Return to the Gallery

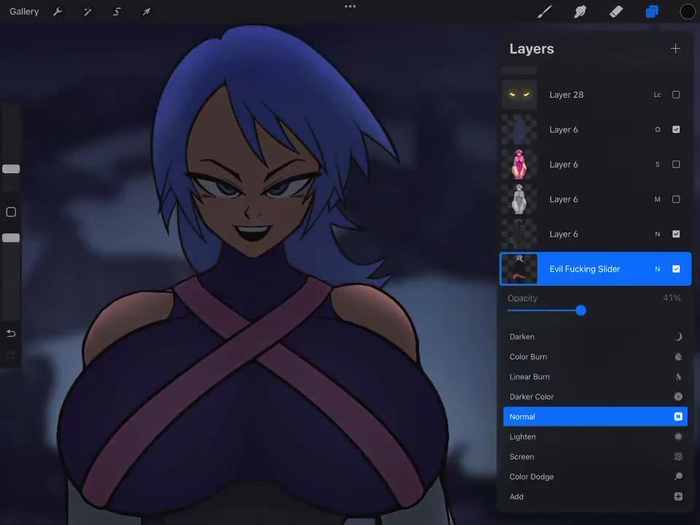click(24, 12)
